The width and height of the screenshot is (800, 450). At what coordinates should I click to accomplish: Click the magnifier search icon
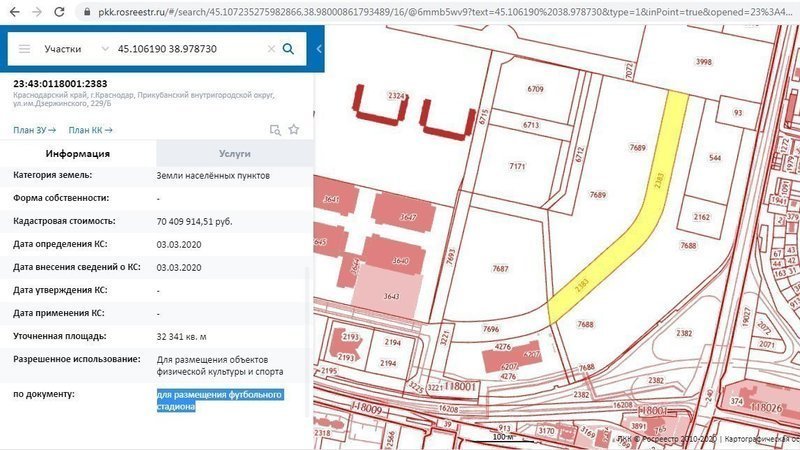pyautogui.click(x=288, y=49)
